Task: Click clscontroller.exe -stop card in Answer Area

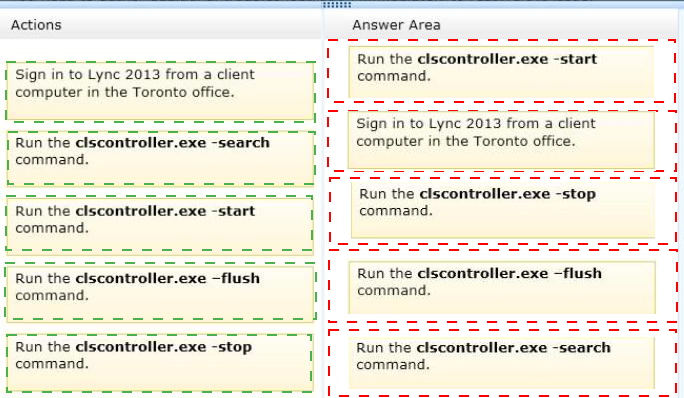Action: [x=503, y=210]
